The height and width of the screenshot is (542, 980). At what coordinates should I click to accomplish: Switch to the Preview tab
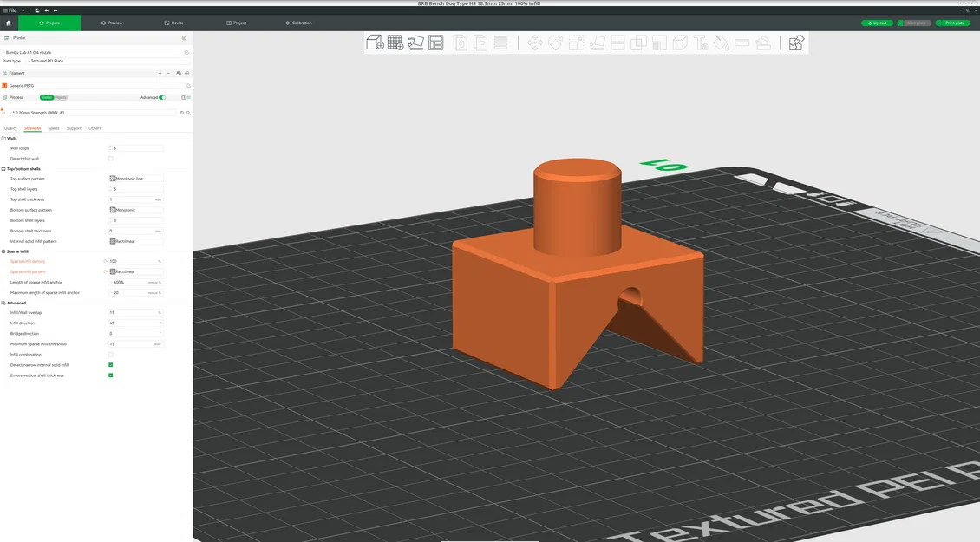coord(112,23)
